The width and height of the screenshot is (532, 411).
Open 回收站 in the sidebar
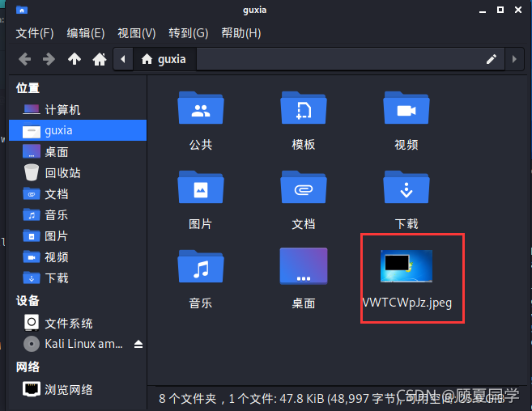(78, 172)
